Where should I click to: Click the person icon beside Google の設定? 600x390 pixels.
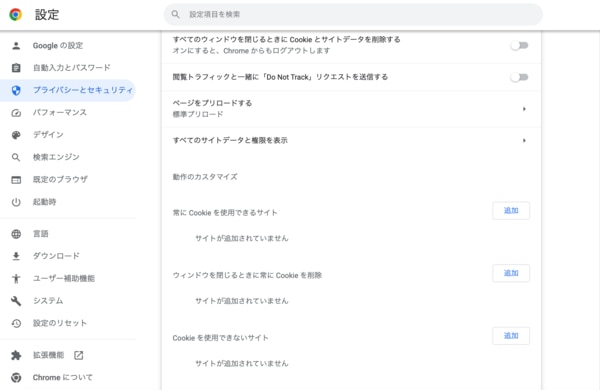coord(16,46)
